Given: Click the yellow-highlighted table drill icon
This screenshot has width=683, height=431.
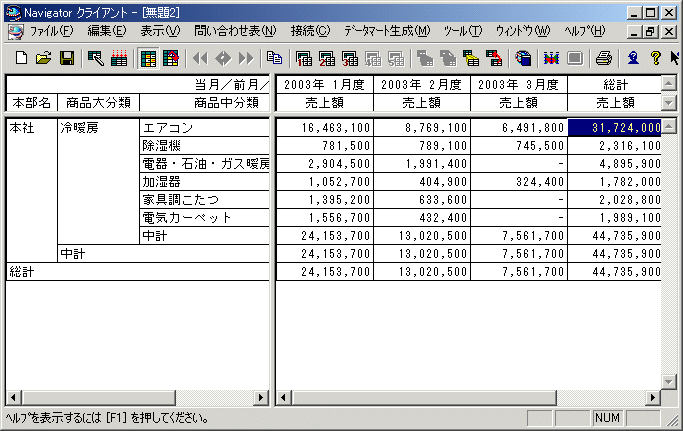Looking at the screenshot, I should point(471,58).
